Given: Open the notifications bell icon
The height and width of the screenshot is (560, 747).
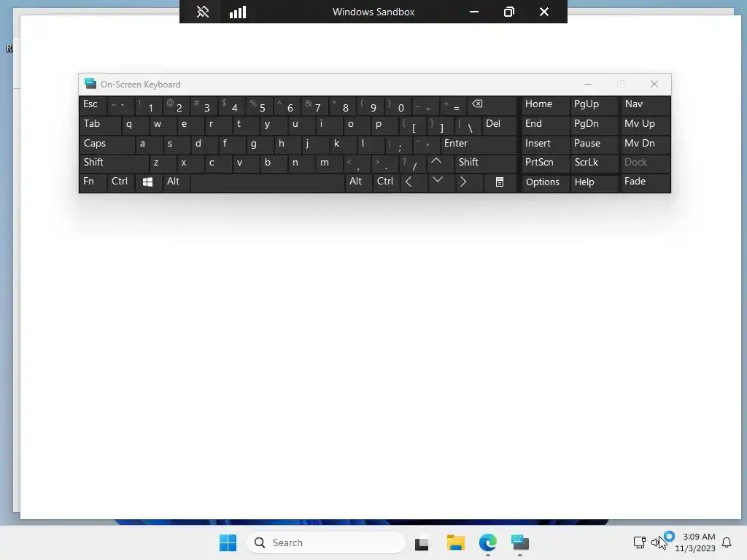Looking at the screenshot, I should coord(727,542).
